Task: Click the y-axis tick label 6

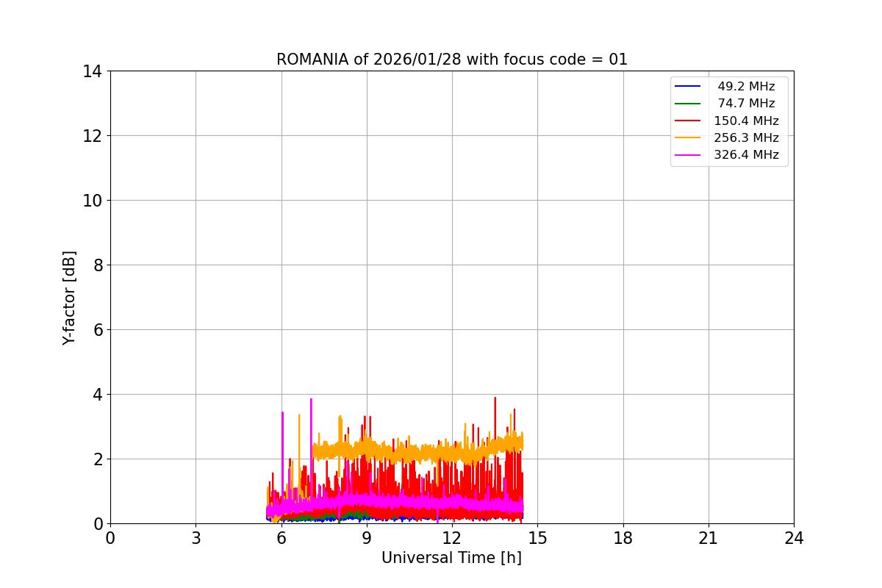Action: [x=98, y=330]
